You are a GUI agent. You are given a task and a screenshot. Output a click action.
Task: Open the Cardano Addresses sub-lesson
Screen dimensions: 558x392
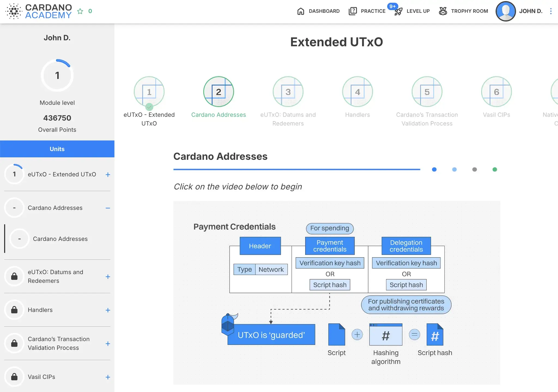point(60,239)
